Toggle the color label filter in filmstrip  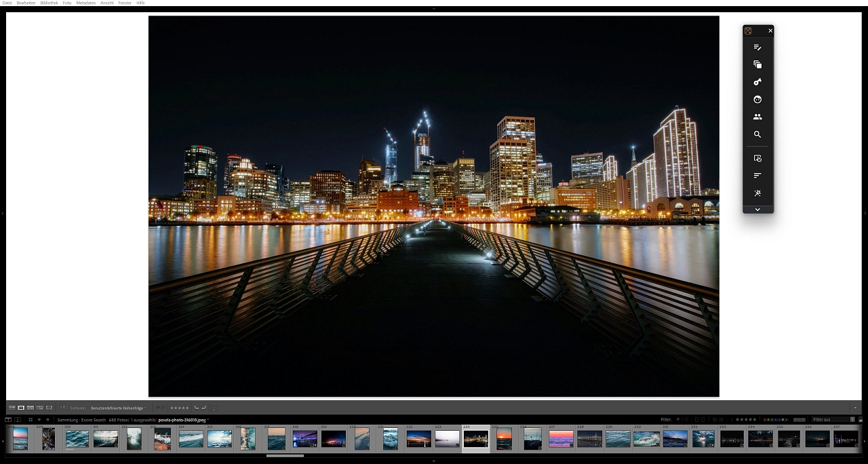[x=774, y=420]
